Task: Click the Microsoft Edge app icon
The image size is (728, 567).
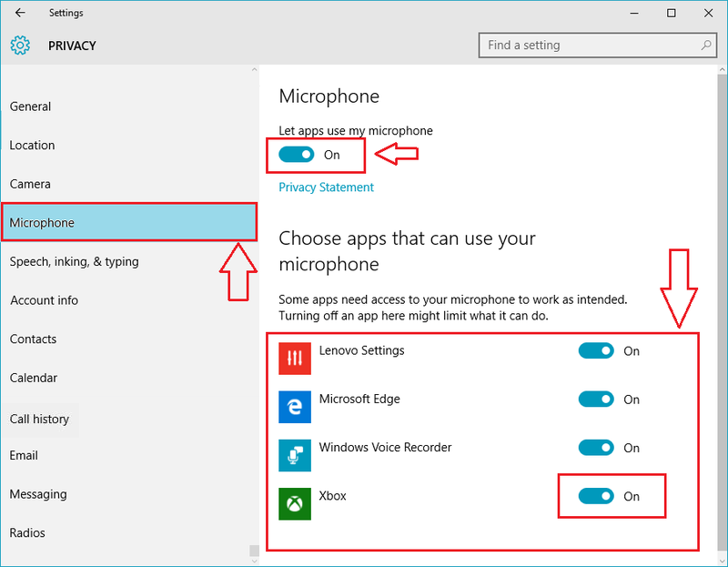Action: tap(295, 407)
